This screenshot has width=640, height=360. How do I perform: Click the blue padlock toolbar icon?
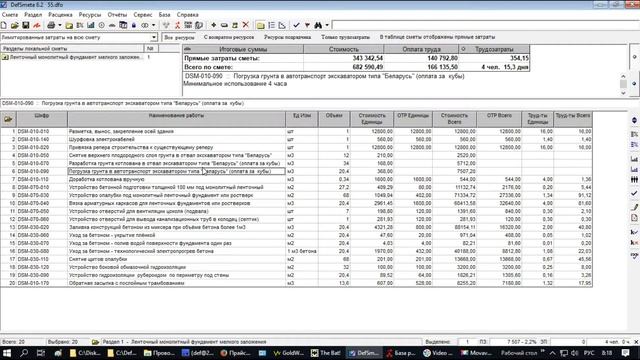(x=134, y=25)
